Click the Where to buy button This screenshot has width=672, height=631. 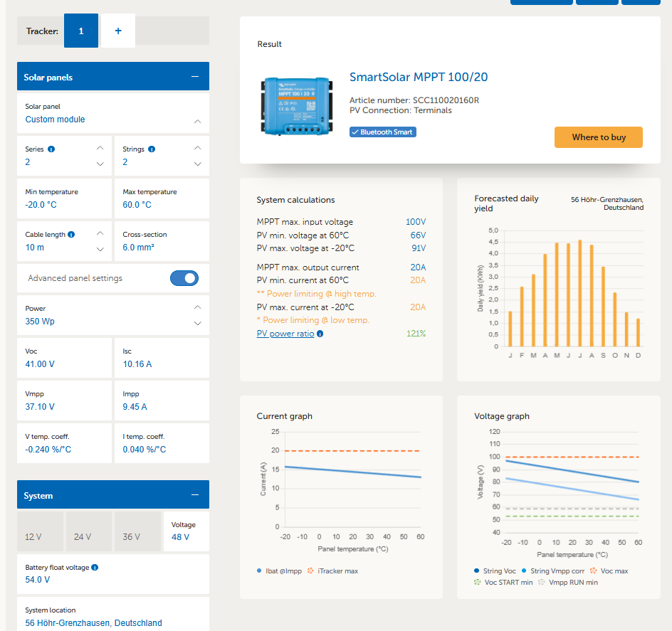click(598, 137)
